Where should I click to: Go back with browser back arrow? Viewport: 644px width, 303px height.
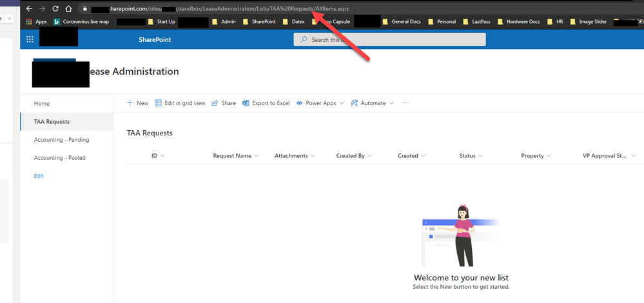(29, 8)
